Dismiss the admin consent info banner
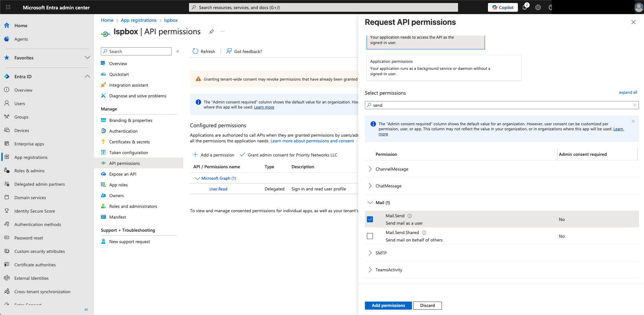The image size is (644, 315). click(x=633, y=121)
